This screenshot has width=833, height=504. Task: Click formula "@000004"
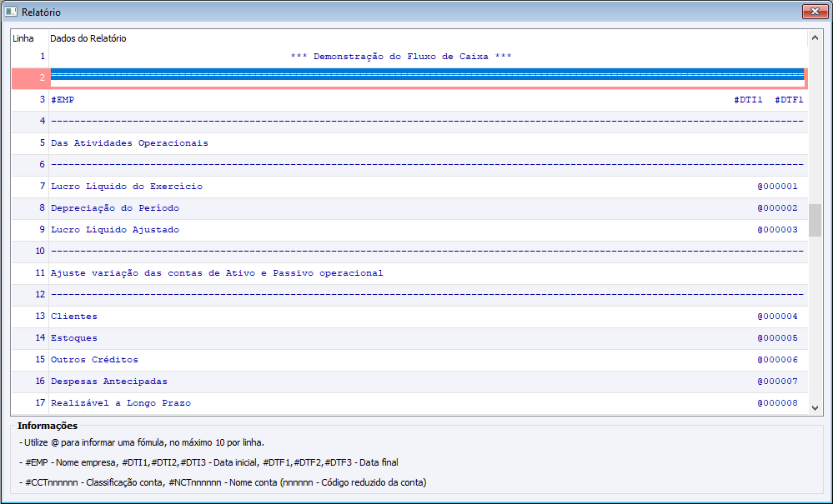pos(777,317)
